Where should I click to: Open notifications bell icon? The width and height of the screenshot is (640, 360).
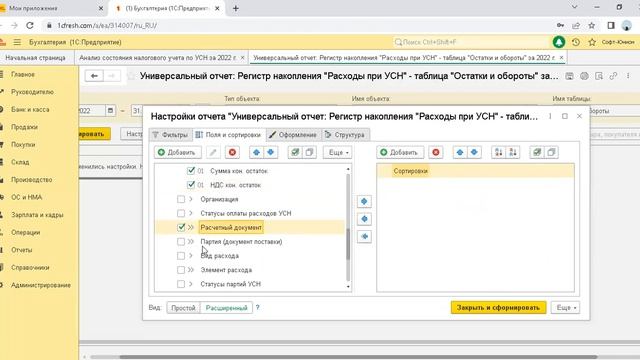point(559,42)
